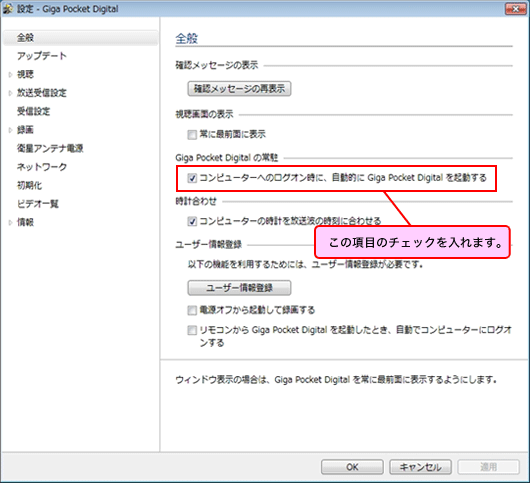This screenshot has height=483, width=530.
Task: Close the settings dialog window
Action: (x=515, y=9)
